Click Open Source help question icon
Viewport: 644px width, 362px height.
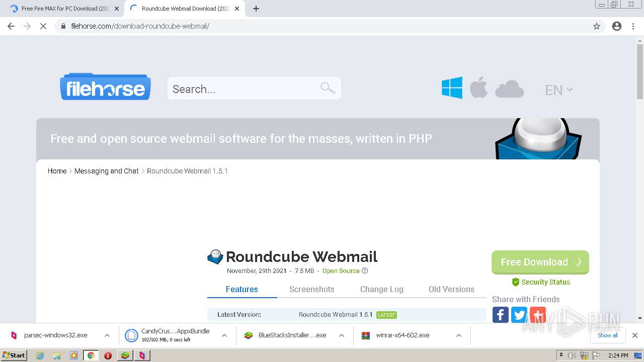[x=365, y=270]
